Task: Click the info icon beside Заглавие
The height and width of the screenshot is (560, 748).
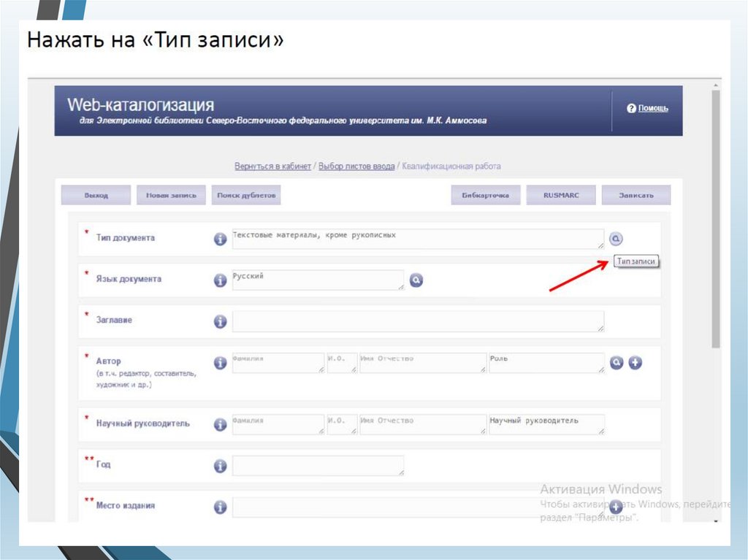Action: [220, 321]
